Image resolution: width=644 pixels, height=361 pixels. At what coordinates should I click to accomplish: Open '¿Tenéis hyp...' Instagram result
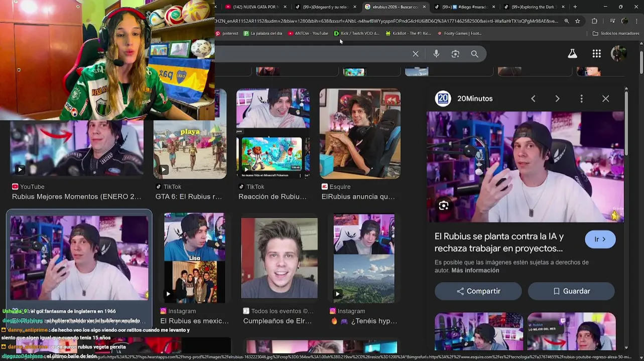[364, 321]
